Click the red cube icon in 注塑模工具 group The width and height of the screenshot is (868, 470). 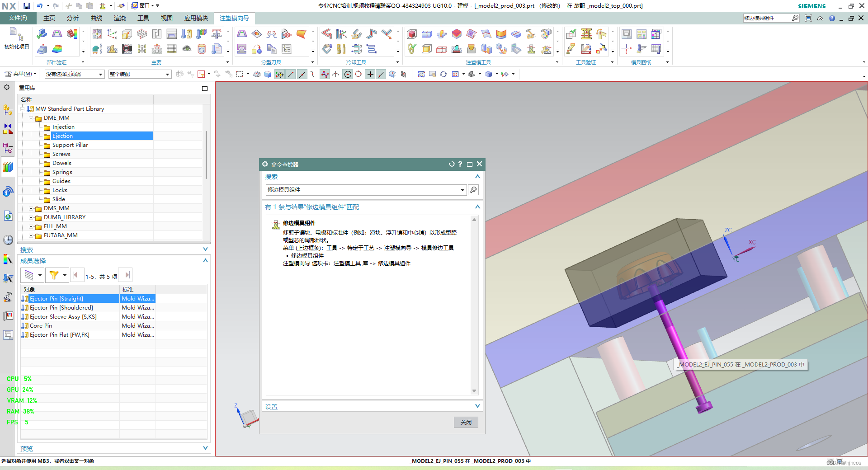click(x=412, y=34)
